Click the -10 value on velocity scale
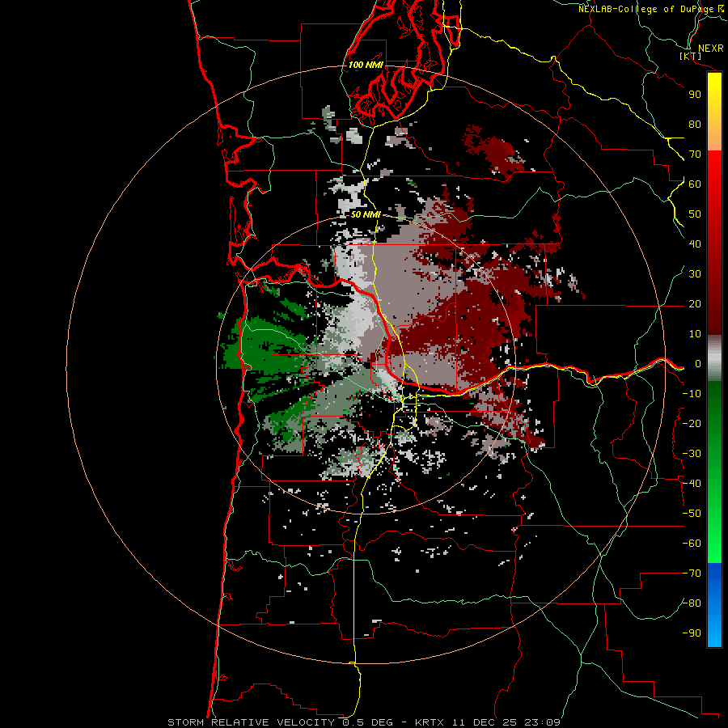The width and height of the screenshot is (728, 728). coord(692,394)
